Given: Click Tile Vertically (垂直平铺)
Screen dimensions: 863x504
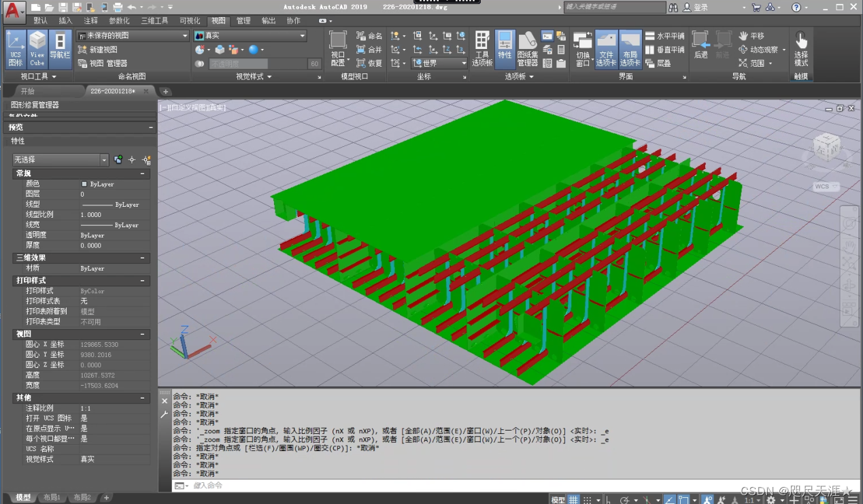Looking at the screenshot, I should click(x=664, y=50).
